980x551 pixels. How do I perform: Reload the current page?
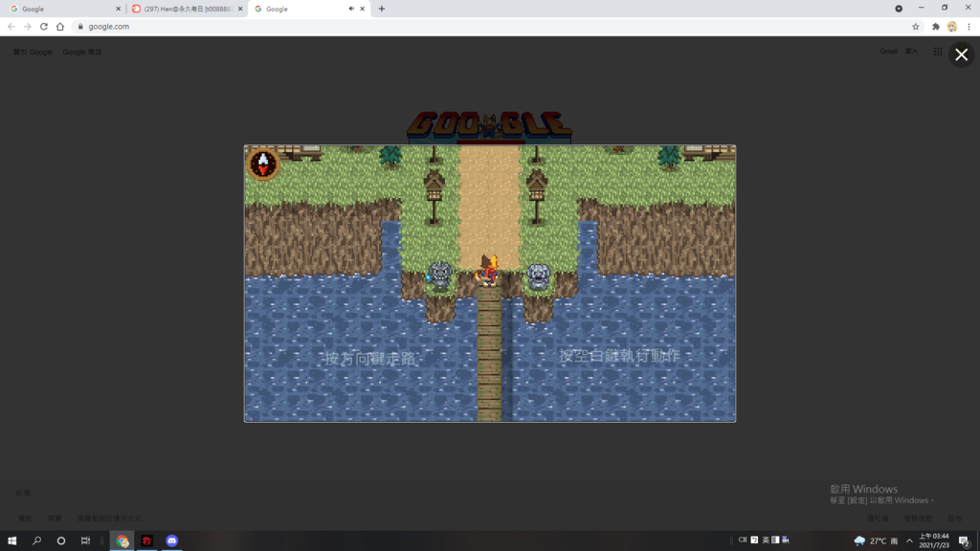pos(44,26)
